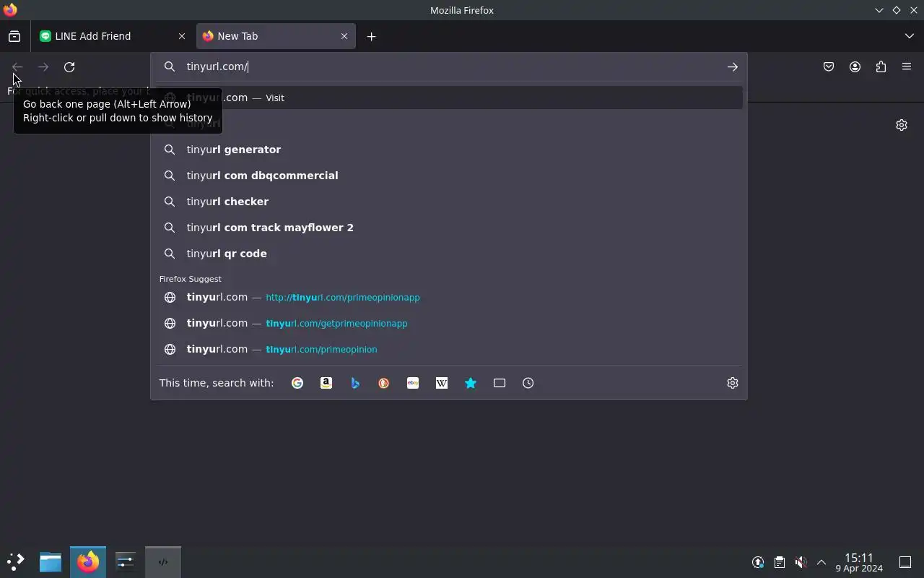Click the show desktop button

click(905, 562)
